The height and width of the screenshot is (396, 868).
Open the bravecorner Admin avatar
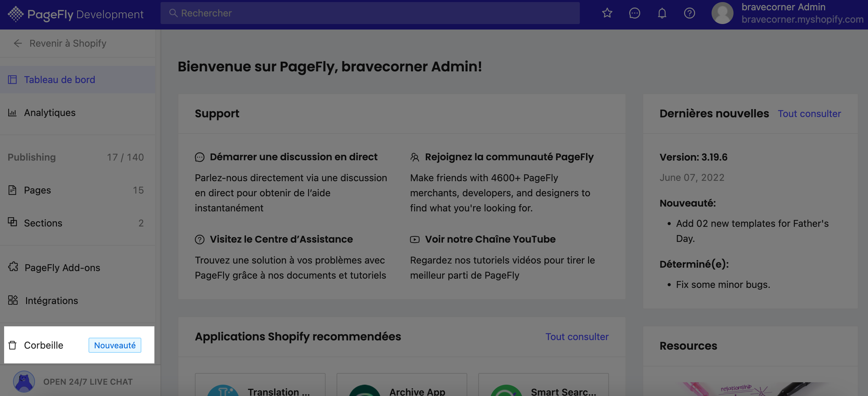click(722, 13)
